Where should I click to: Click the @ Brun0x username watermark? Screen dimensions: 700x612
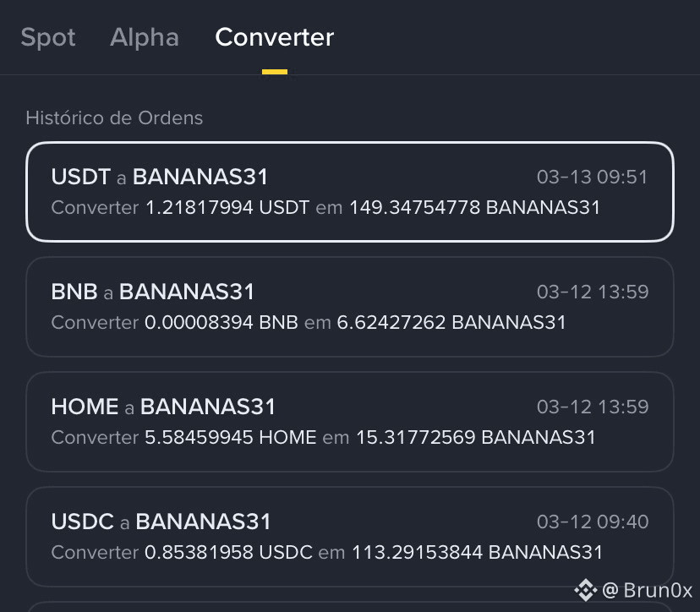coord(647,590)
